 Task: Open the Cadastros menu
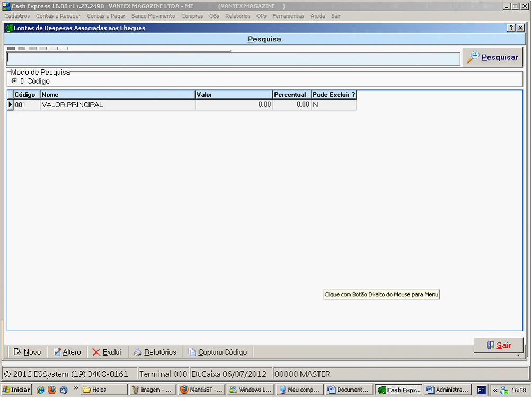17,16
